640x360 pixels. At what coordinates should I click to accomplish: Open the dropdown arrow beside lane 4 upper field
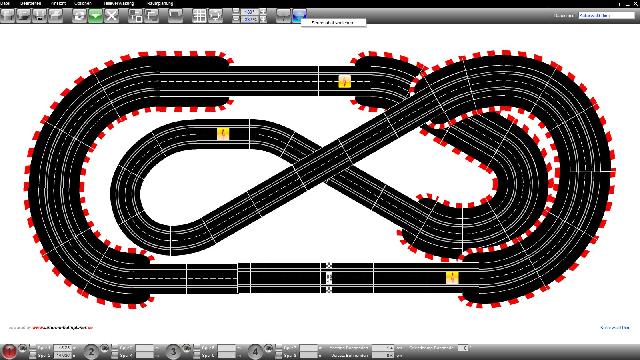click(320, 348)
